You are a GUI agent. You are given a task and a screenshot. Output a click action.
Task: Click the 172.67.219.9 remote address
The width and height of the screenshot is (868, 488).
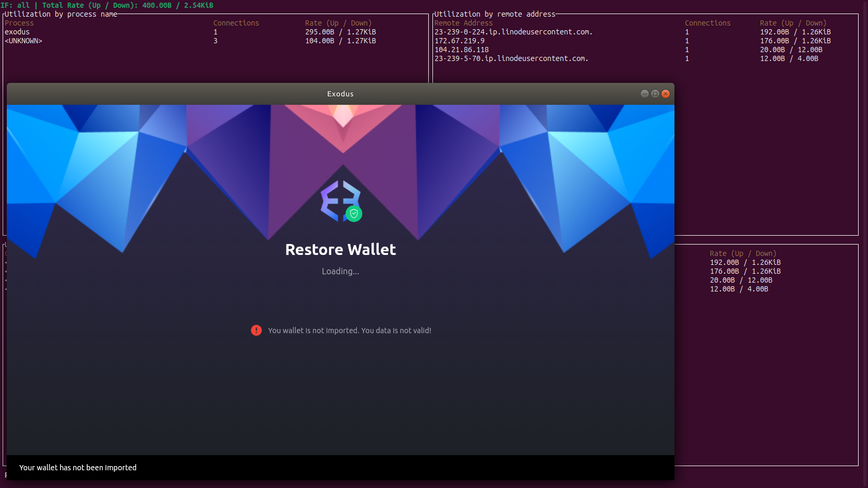(x=460, y=41)
